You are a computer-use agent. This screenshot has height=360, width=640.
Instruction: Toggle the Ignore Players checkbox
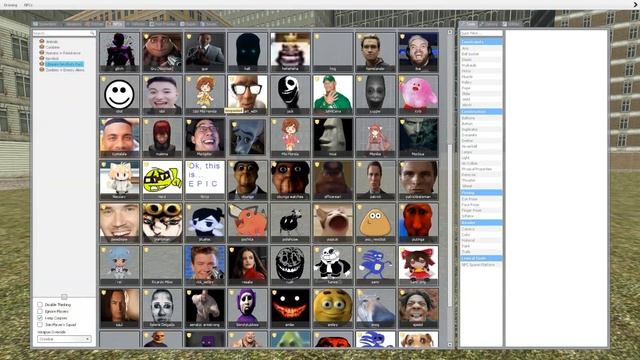(40, 311)
